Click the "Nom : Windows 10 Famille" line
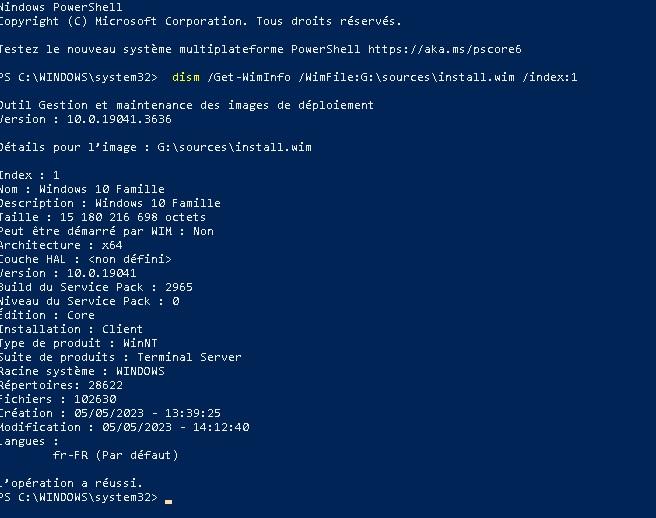Screen dimensions: 656x518 click(x=82, y=189)
